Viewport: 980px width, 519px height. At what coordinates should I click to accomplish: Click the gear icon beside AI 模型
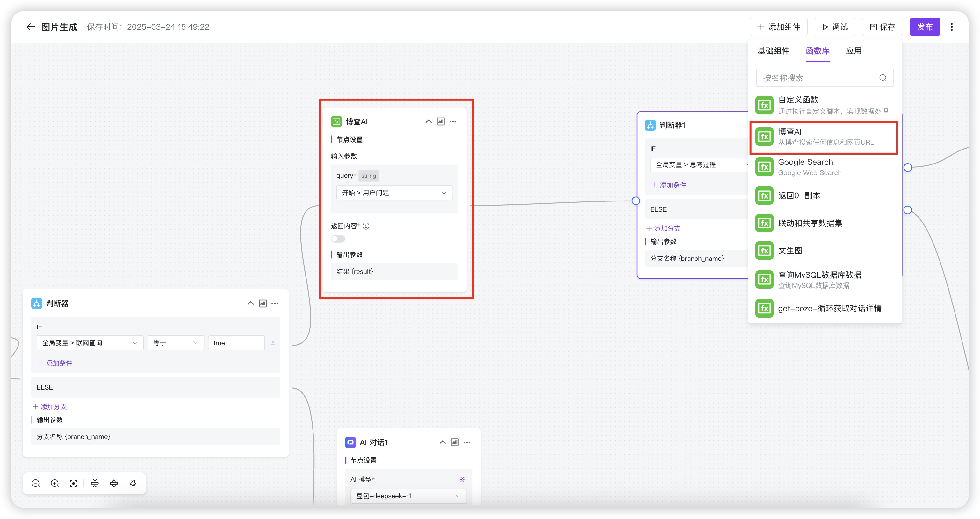click(462, 479)
